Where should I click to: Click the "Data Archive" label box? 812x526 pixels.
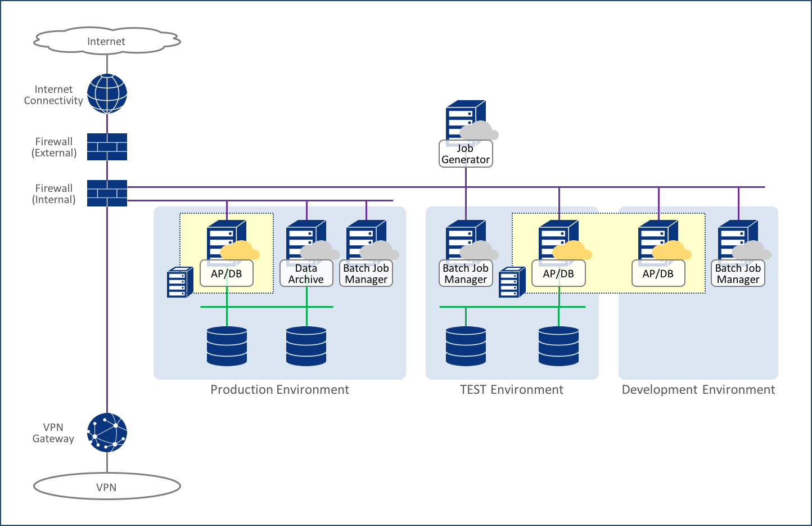click(x=306, y=273)
